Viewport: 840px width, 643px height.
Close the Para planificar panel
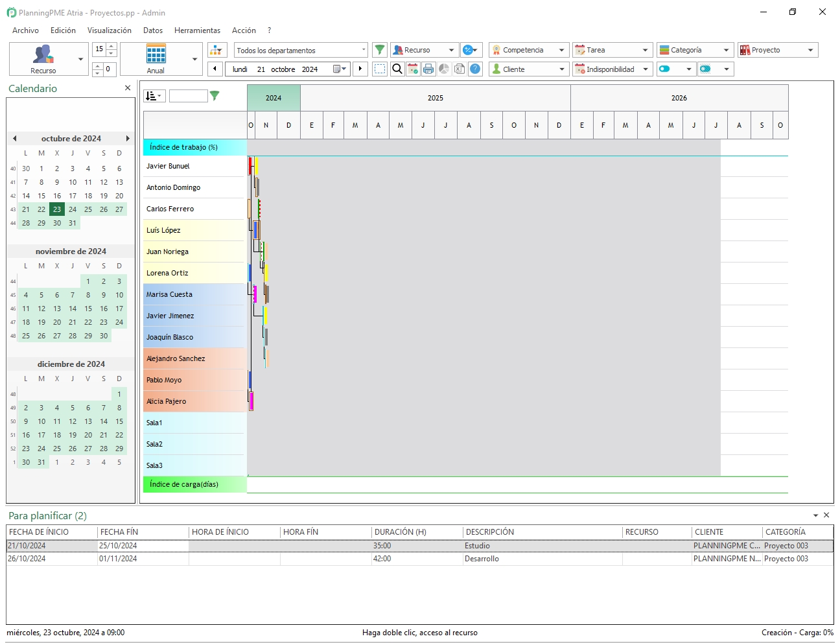pos(826,515)
